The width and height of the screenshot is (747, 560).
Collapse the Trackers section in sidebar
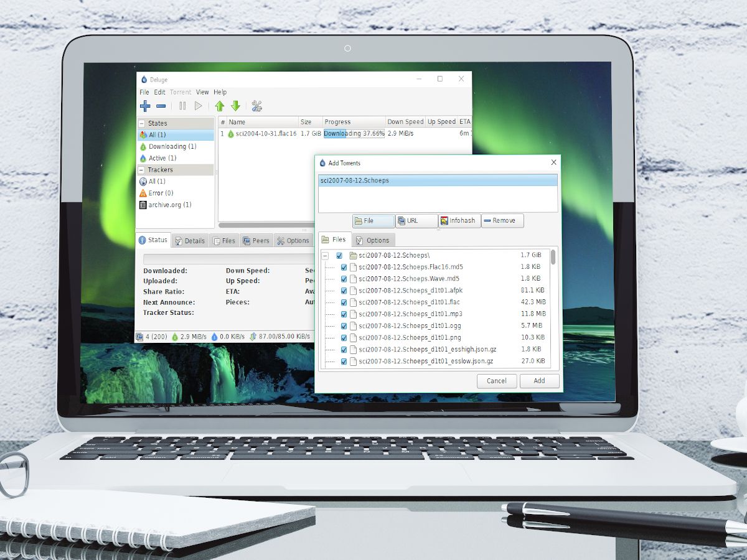143,169
